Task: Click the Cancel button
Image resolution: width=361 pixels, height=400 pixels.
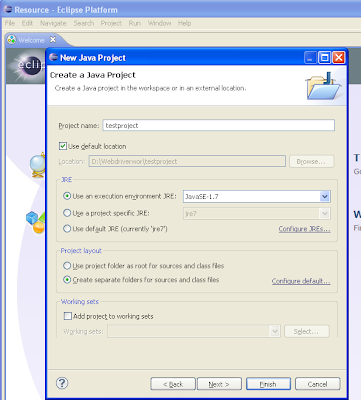Action: (x=317, y=384)
